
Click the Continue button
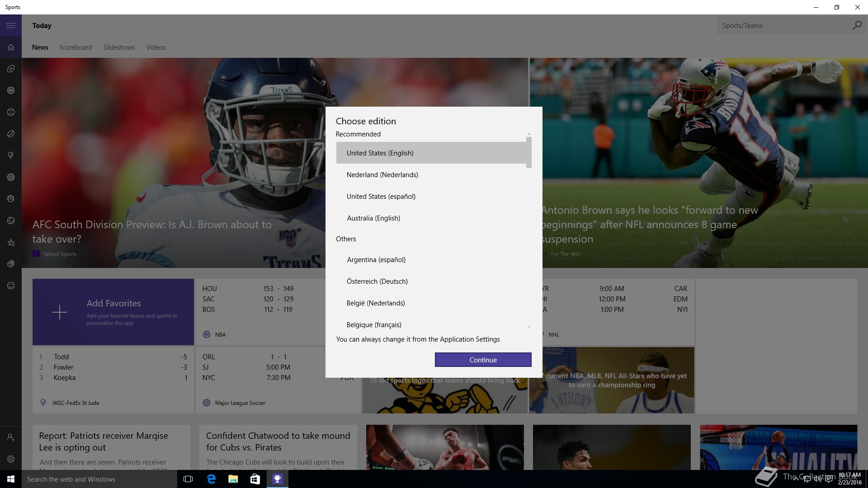click(483, 360)
